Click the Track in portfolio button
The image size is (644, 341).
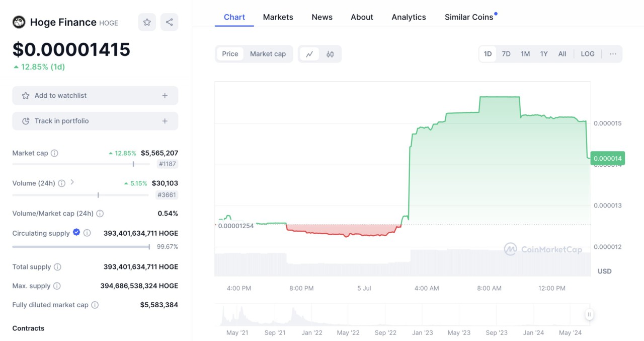(x=95, y=121)
